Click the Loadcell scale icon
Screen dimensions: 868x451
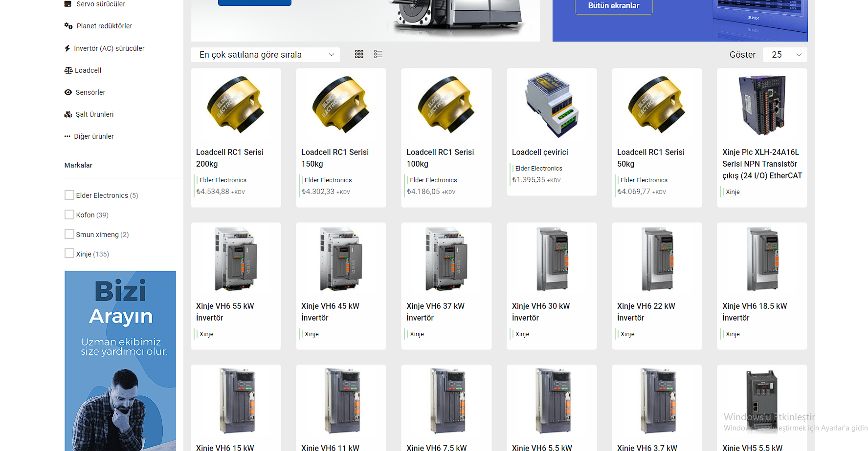pyautogui.click(x=68, y=70)
